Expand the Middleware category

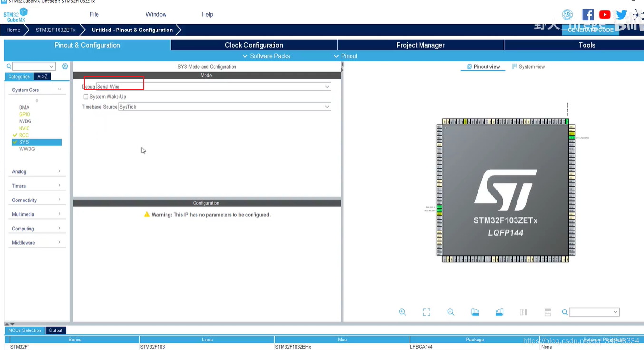click(59, 243)
